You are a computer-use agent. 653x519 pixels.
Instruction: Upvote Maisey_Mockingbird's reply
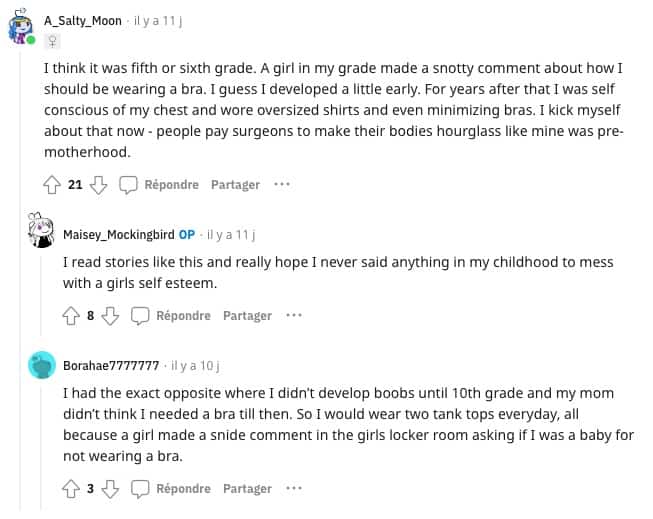coord(71,316)
